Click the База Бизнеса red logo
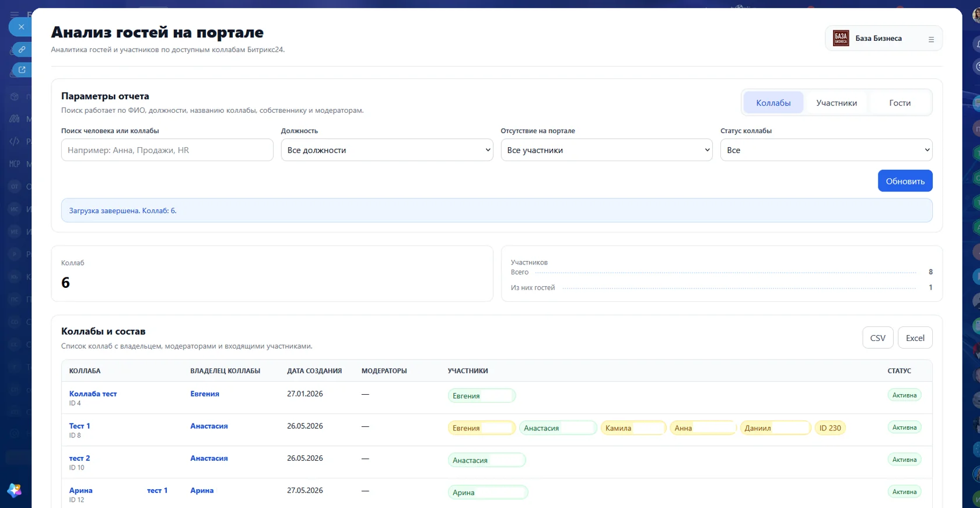 [x=841, y=39]
